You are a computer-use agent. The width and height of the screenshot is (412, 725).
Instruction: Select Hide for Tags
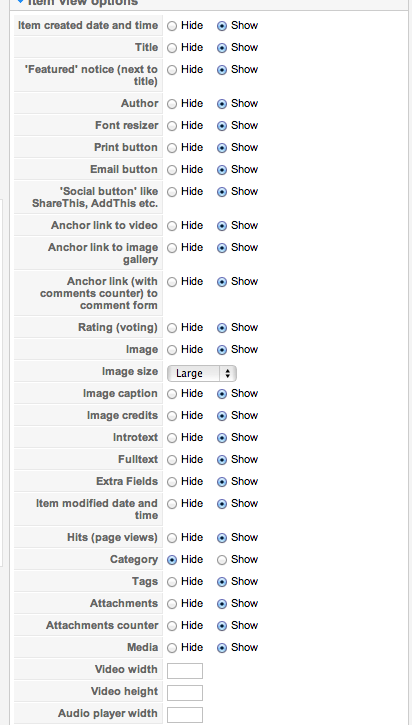172,582
